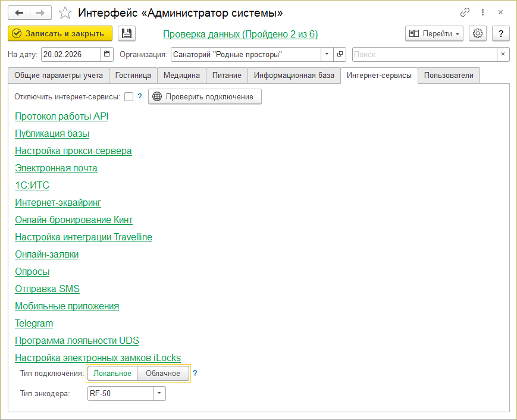The height and width of the screenshot is (420, 517).
Task: Open the Перейти dropdown menu
Action: [434, 34]
